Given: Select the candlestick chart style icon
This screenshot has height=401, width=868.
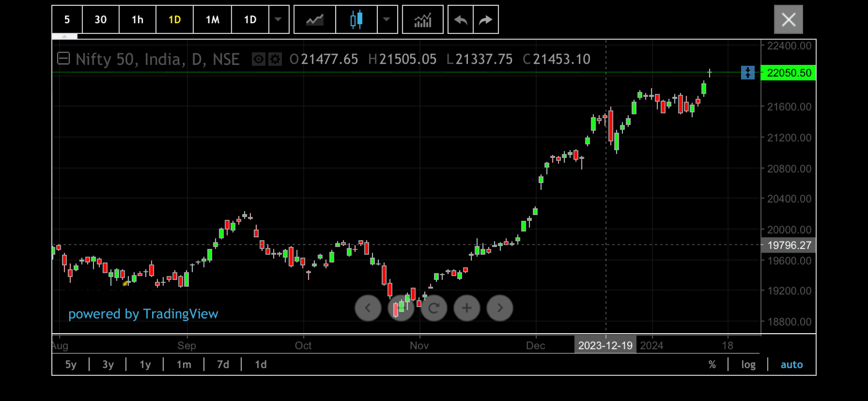Looking at the screenshot, I should [356, 20].
